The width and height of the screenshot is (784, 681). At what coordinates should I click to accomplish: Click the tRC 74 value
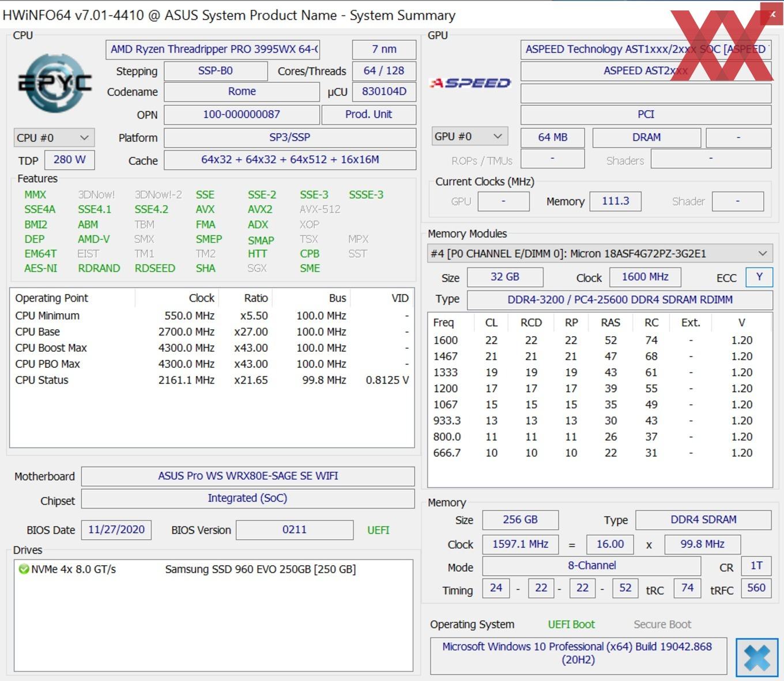(x=687, y=588)
